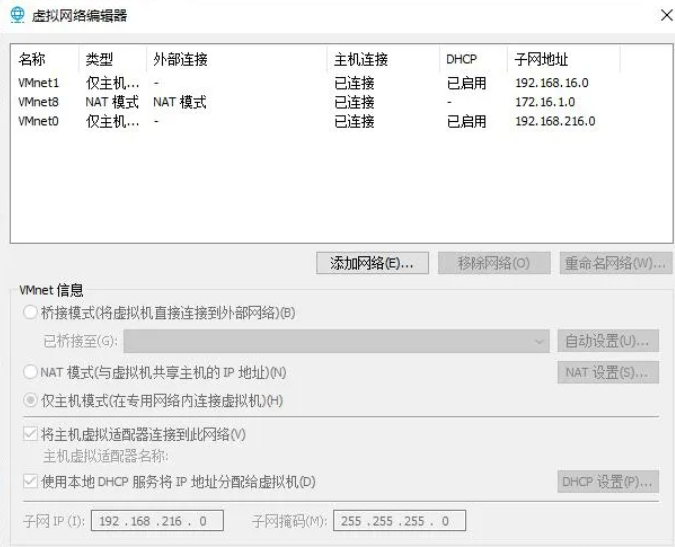
Task: Sort by DHCP column header
Action: click(474, 59)
